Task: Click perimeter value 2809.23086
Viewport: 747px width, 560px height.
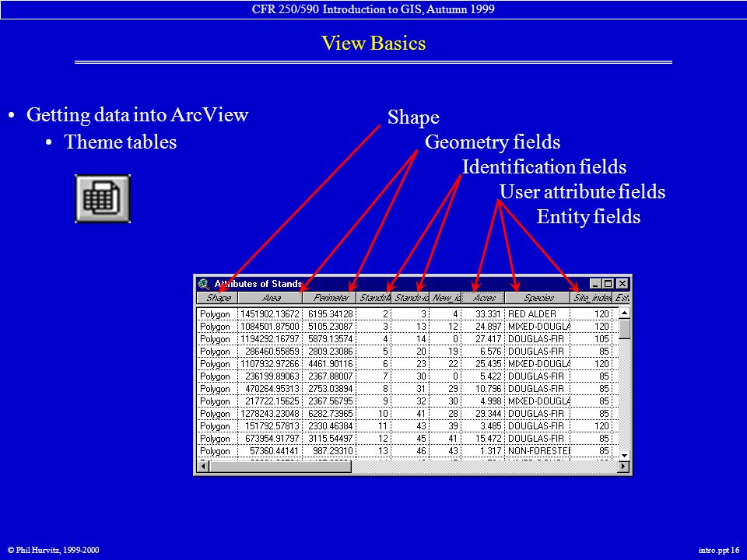Action: pos(330,352)
